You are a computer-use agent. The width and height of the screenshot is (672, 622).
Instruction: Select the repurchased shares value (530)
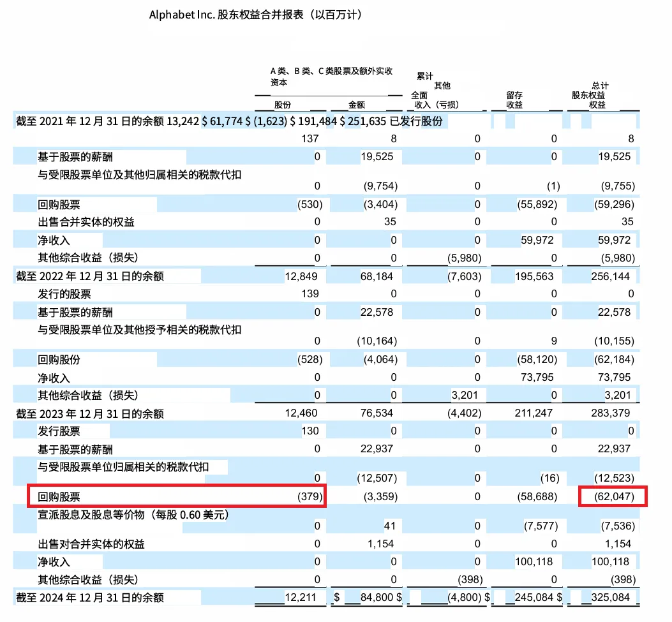tap(310, 204)
